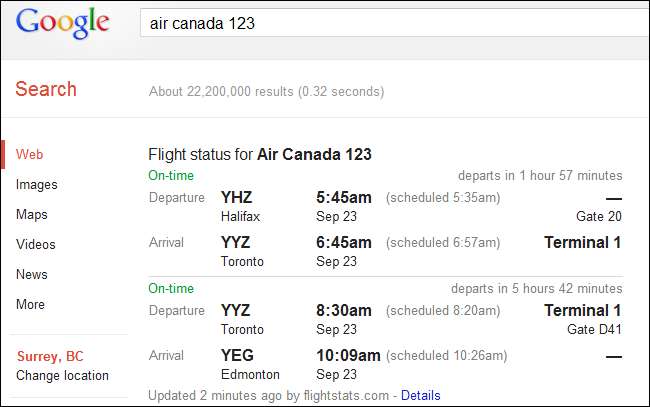Image resolution: width=650 pixels, height=407 pixels.
Task: Switch to Videos results
Action: point(36,245)
